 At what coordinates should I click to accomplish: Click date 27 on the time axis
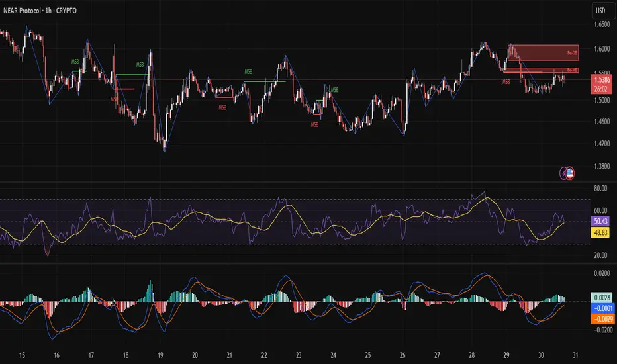(x=437, y=355)
